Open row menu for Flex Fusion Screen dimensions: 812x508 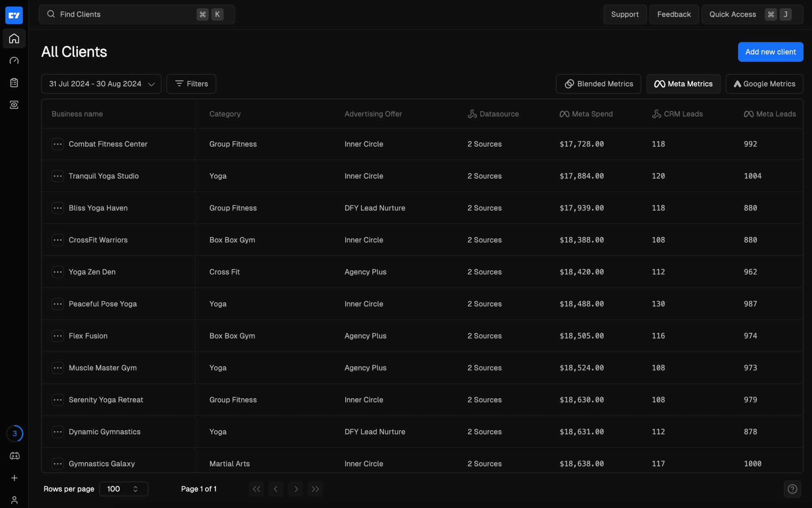(57, 336)
